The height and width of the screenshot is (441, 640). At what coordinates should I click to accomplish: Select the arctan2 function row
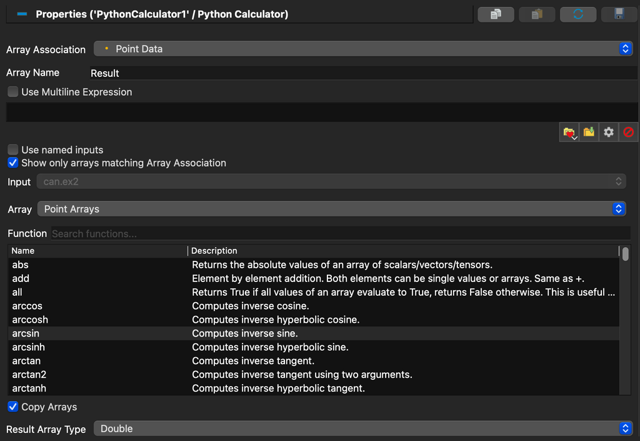[313, 374]
